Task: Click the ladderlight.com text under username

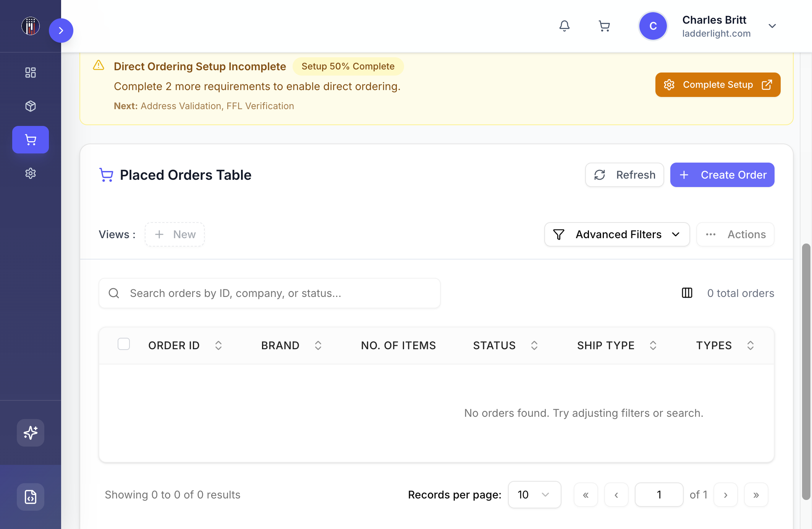Action: coord(717,34)
